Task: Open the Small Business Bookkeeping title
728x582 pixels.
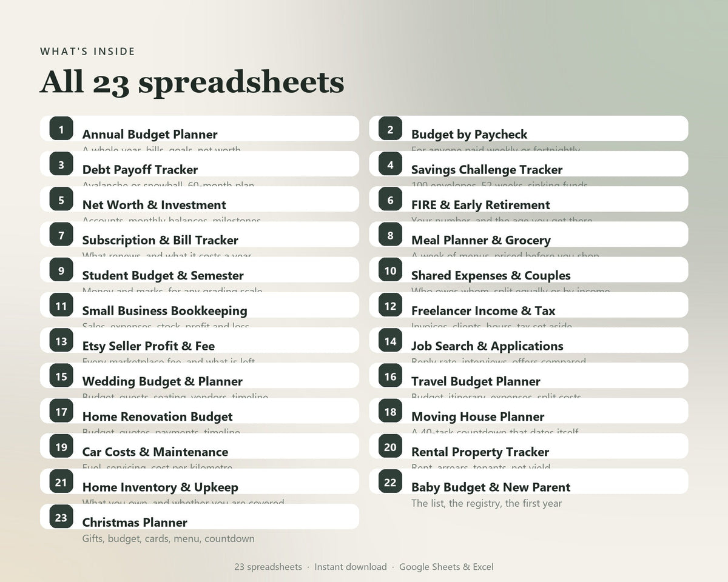Action: coord(165,311)
